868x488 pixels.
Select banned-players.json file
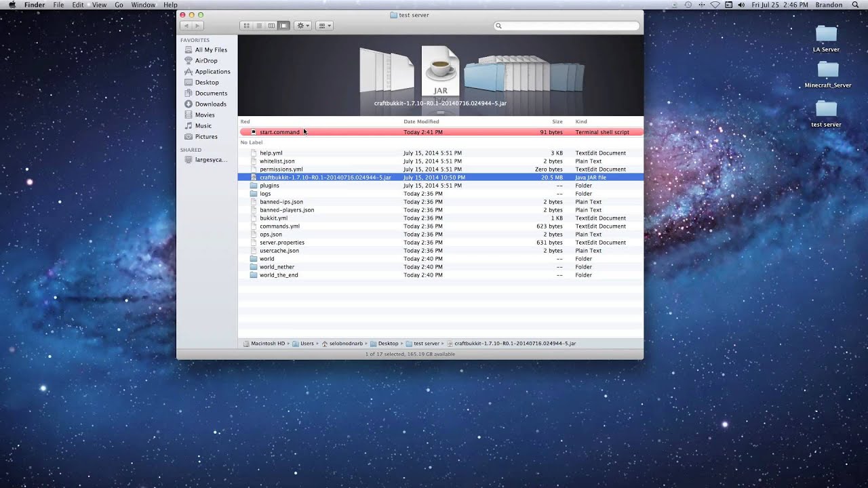pos(441,209)
